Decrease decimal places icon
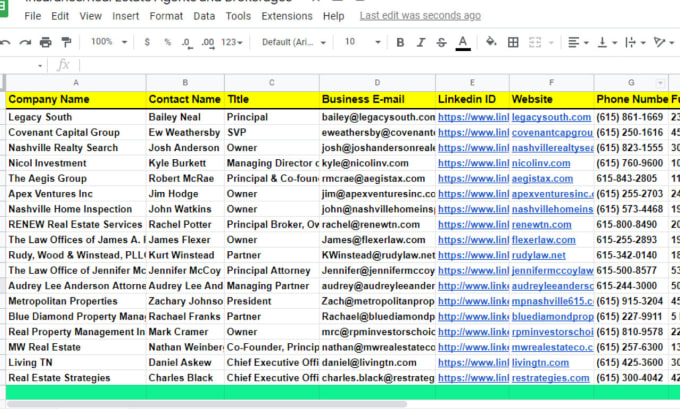Viewport: 680px width, 409px height. (187, 43)
